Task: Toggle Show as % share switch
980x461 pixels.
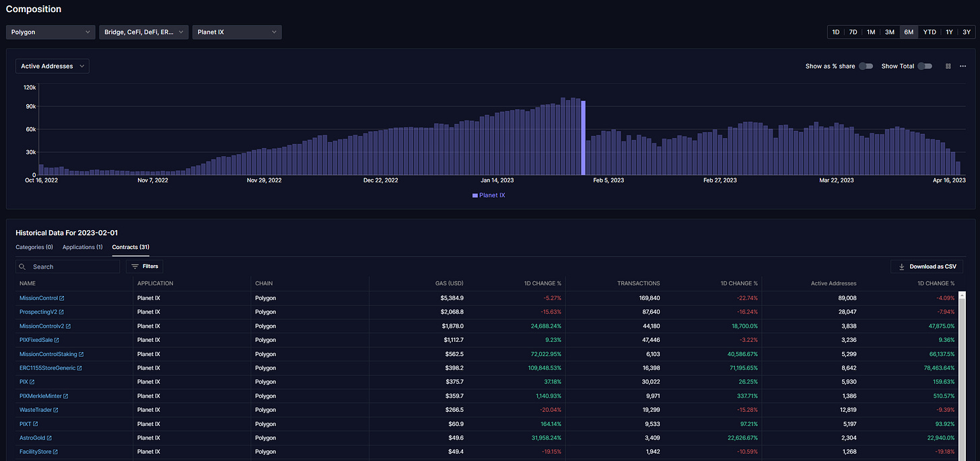Action: point(866,66)
